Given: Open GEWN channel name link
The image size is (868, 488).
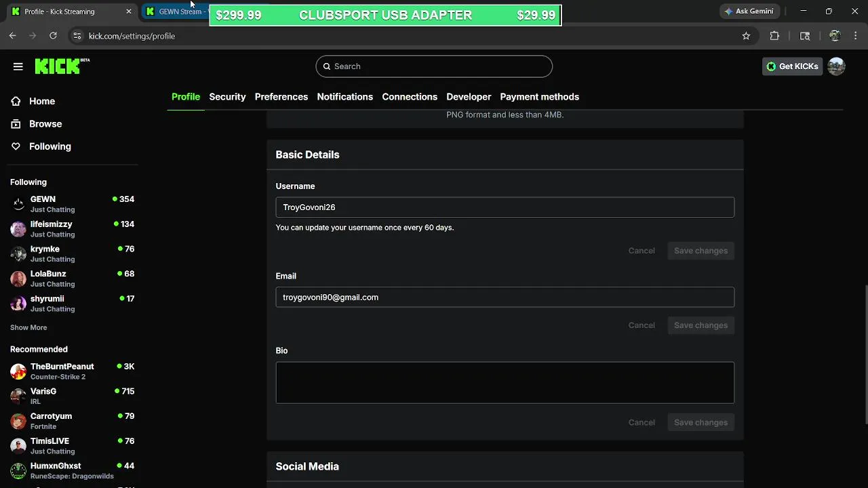Looking at the screenshot, I should tap(43, 199).
